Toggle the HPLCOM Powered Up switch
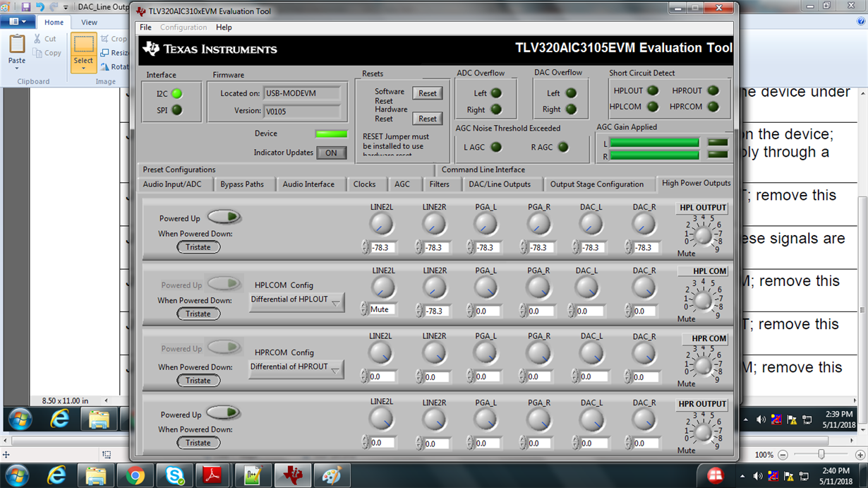868x488 pixels. coord(224,284)
